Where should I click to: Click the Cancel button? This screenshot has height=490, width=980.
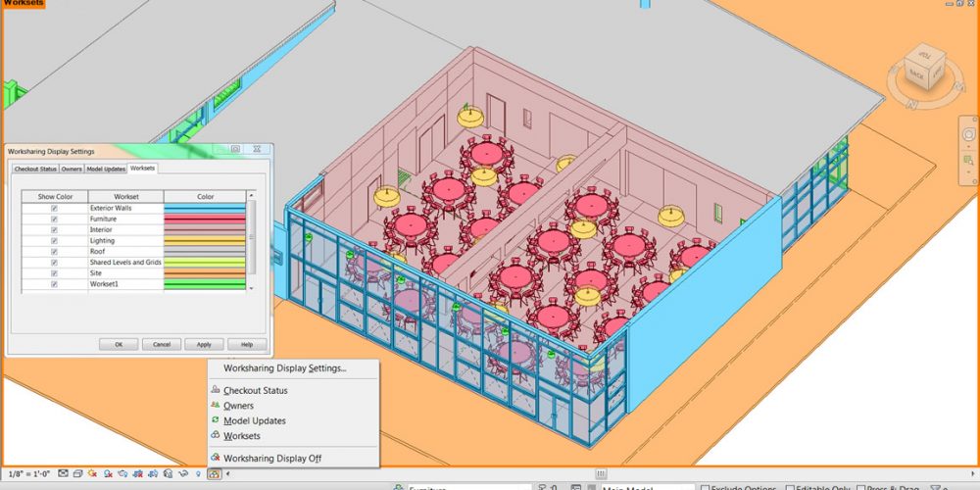click(162, 344)
